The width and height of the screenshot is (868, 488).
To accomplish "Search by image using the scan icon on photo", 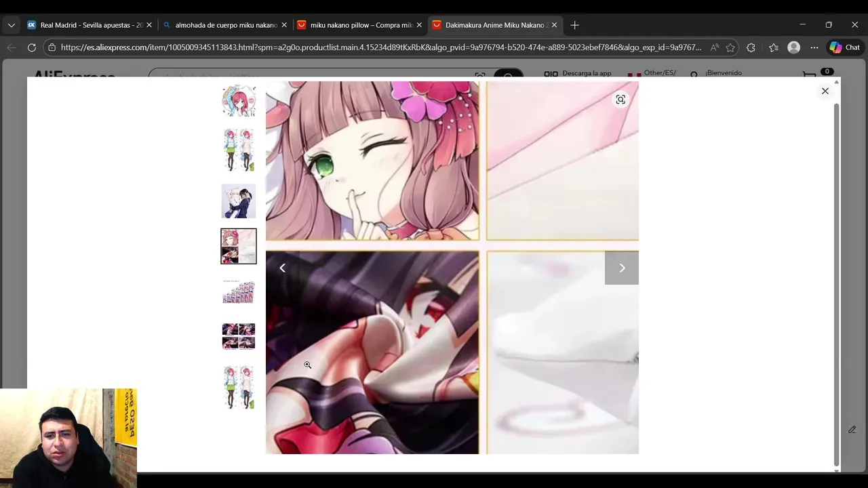I will [620, 100].
